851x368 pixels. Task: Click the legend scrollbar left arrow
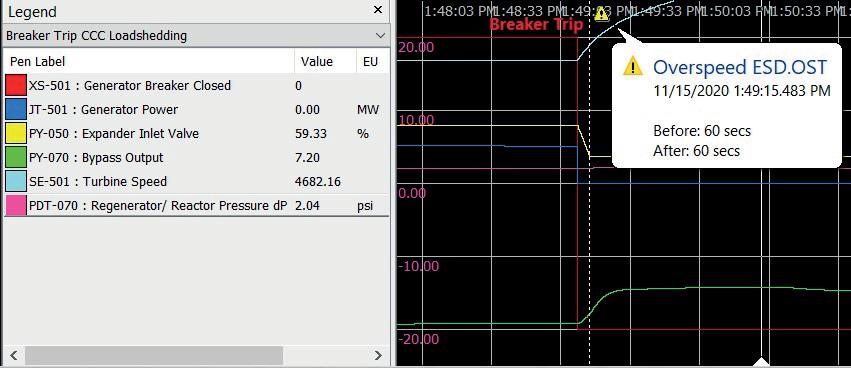pyautogui.click(x=14, y=356)
